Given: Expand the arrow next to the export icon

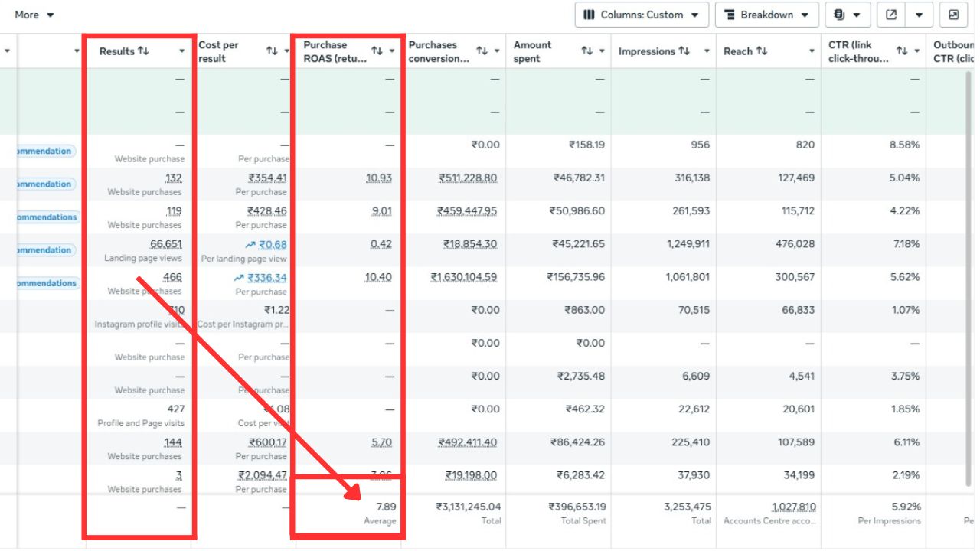Looking at the screenshot, I should [x=919, y=15].
